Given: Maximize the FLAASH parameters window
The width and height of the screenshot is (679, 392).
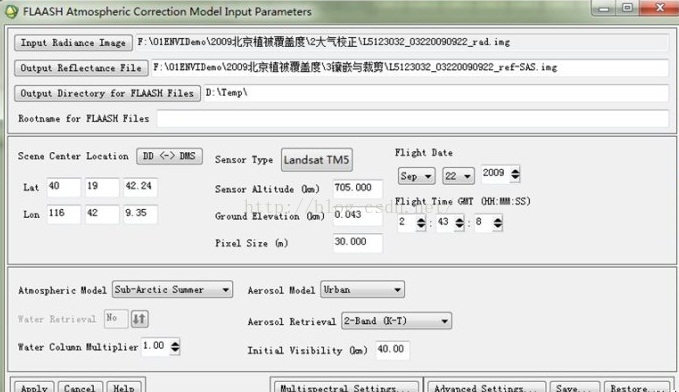Looking at the screenshot, I should pyautogui.click(x=627, y=8).
